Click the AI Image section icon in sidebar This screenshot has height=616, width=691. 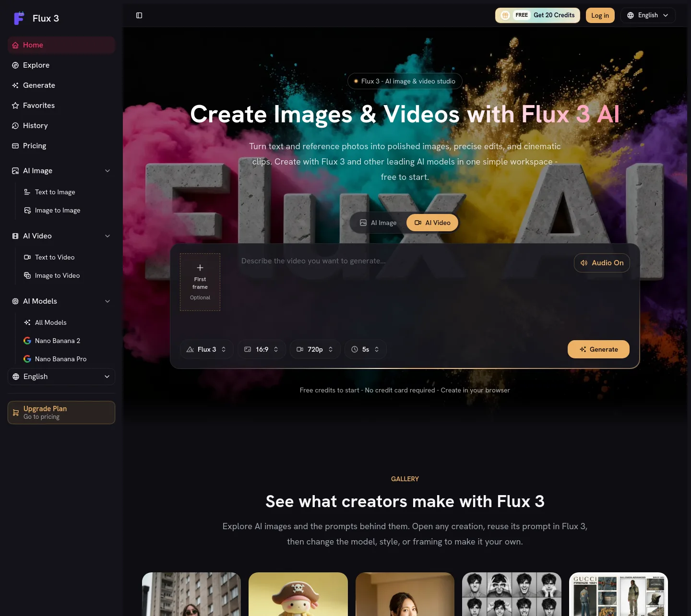click(x=15, y=171)
